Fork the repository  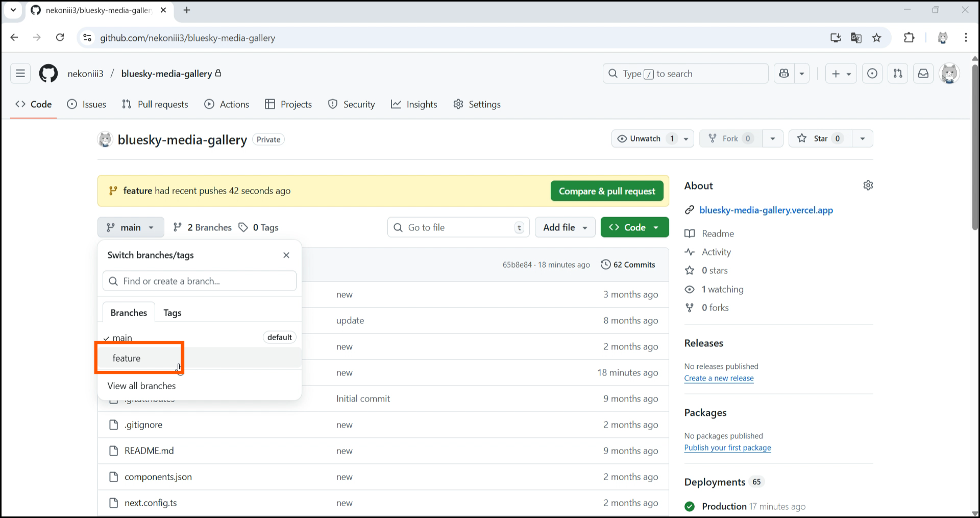731,138
